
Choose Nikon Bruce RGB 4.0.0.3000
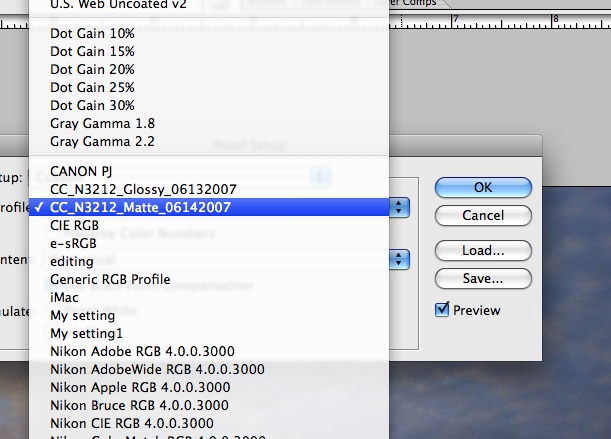[209, 406]
